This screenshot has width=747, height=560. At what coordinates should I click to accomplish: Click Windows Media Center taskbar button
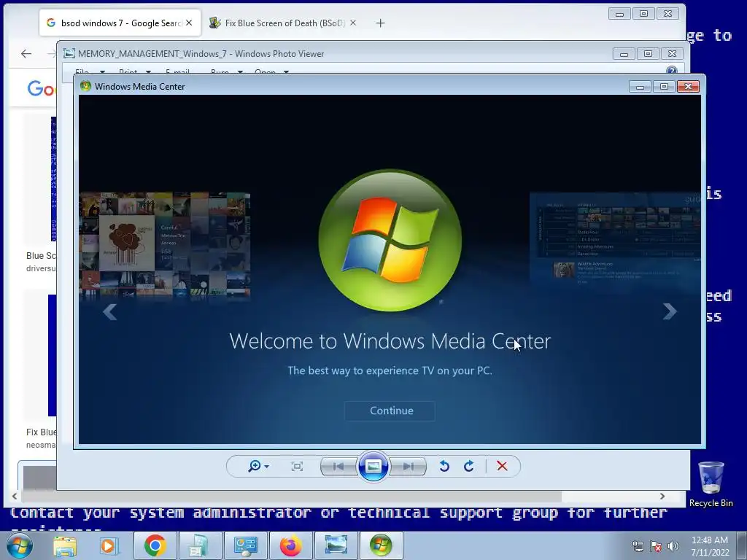click(381, 545)
